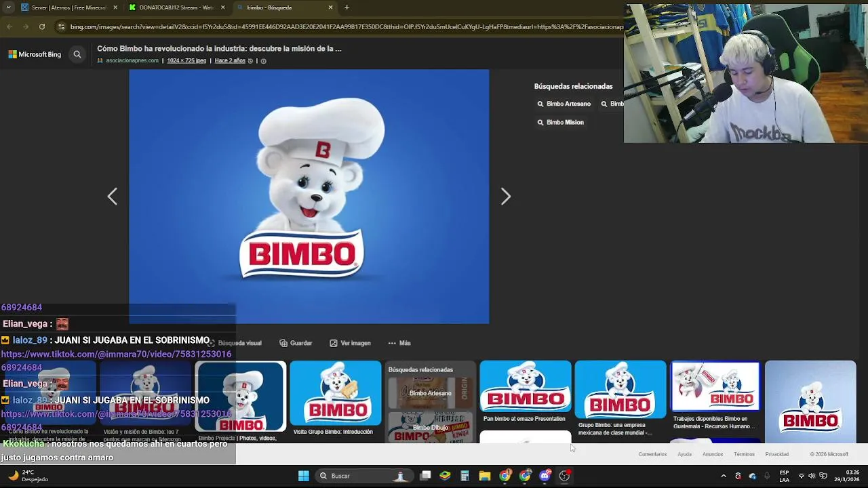This screenshot has height=488, width=868.
Task: Click the Ver imagen button
Action: 350,343
